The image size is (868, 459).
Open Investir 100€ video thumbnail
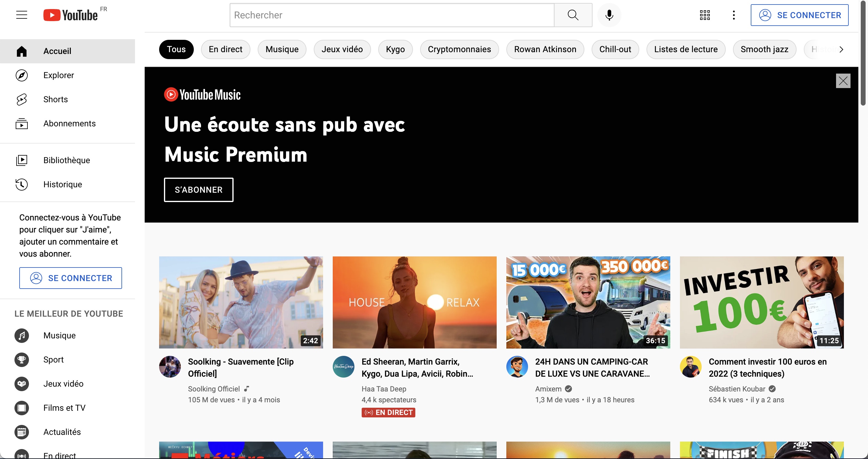click(762, 302)
